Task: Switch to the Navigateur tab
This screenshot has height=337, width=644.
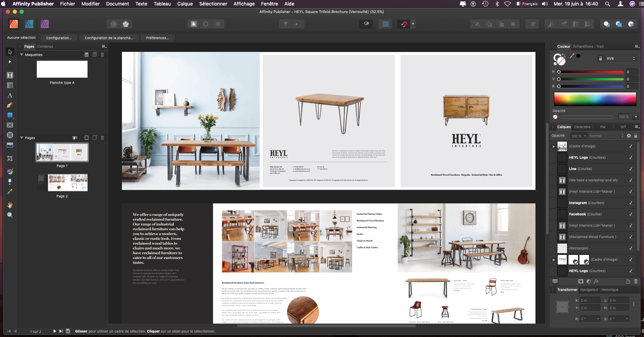Action: point(589,290)
